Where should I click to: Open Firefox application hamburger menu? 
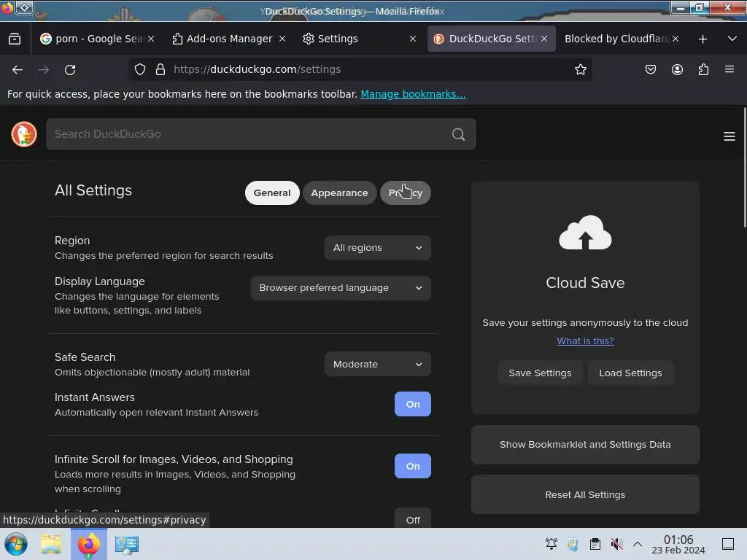tap(729, 69)
